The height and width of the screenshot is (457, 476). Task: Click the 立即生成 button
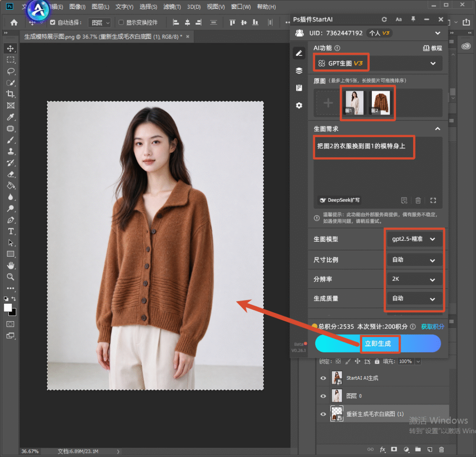tap(377, 344)
